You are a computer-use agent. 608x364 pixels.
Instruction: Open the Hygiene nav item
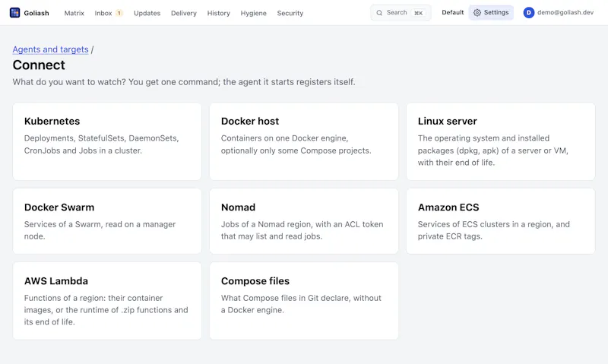click(253, 13)
